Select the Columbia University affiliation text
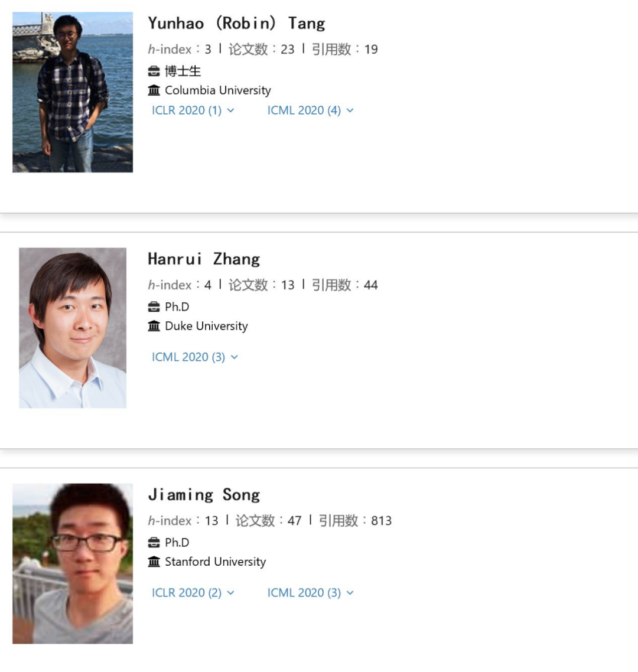Image resolution: width=638 pixels, height=672 pixels. (x=218, y=90)
